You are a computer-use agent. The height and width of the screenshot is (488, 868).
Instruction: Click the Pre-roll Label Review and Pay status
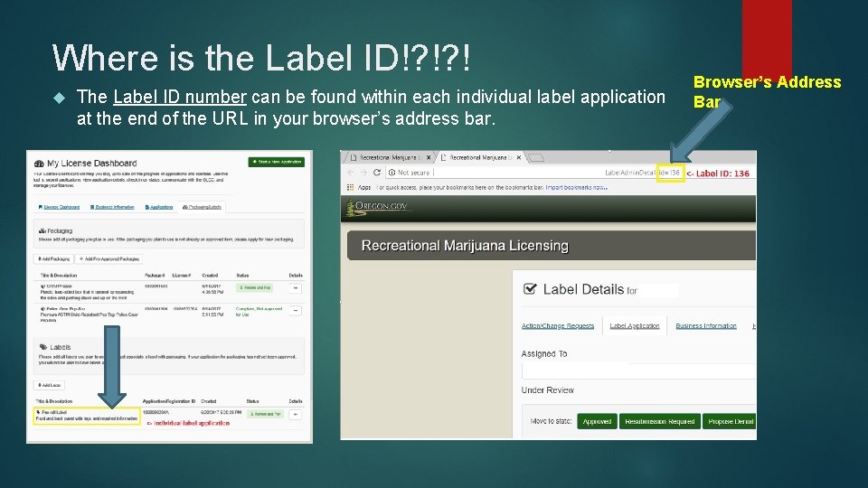[x=265, y=414]
